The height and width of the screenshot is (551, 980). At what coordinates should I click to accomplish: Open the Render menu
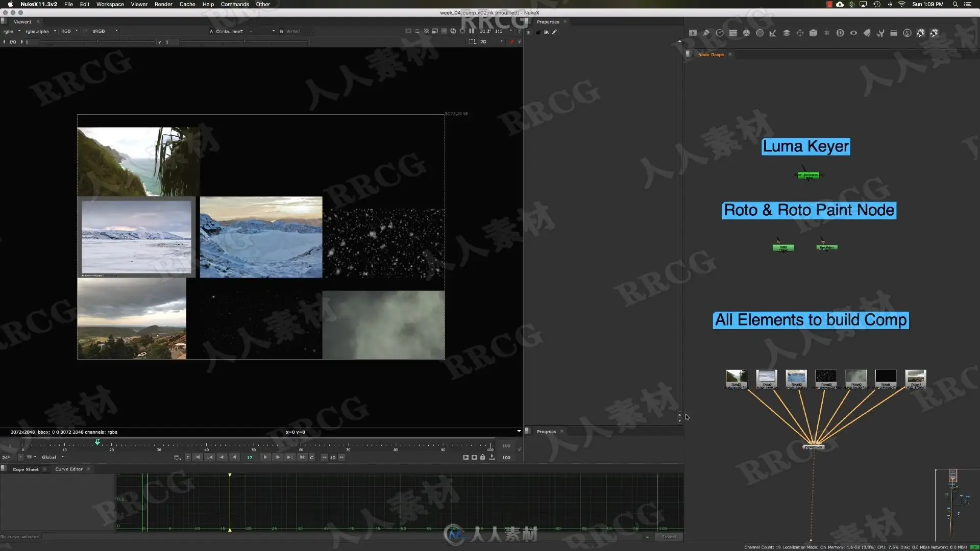tap(163, 4)
